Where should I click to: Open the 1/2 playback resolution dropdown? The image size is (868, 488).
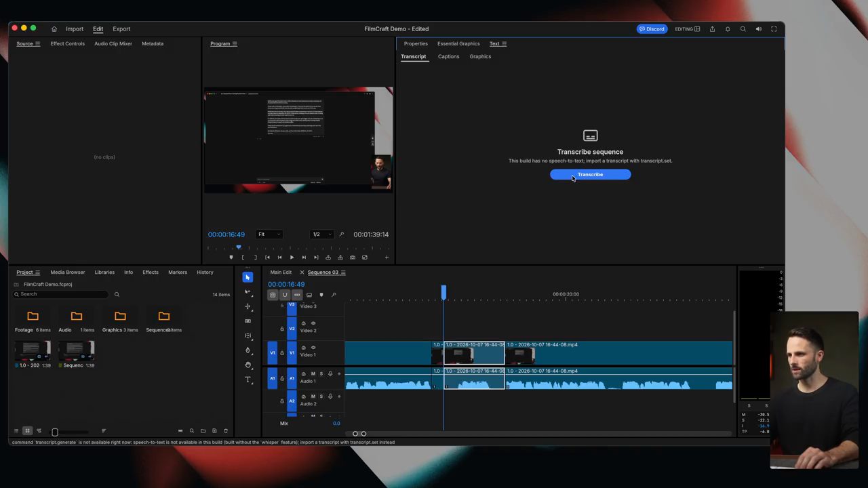pyautogui.click(x=321, y=235)
